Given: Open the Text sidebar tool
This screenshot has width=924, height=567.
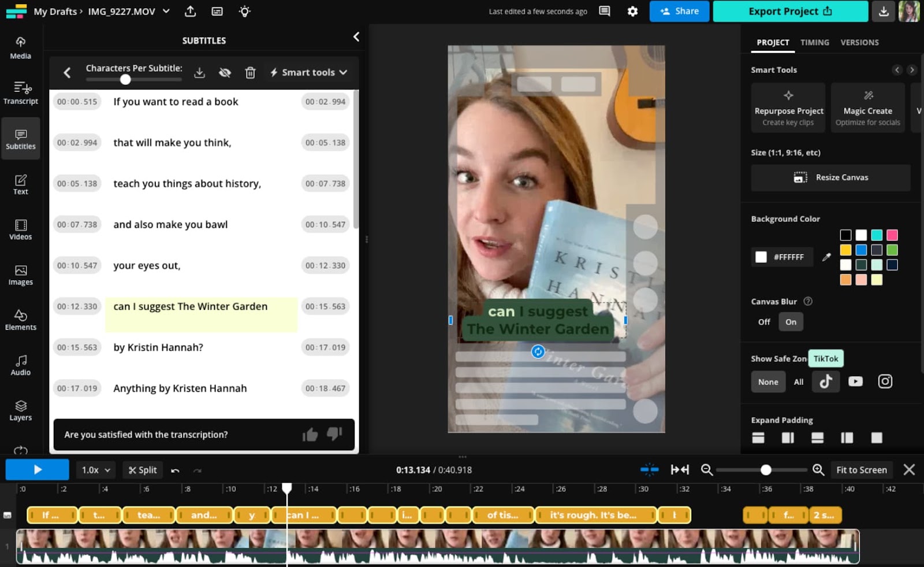Looking at the screenshot, I should point(20,184).
